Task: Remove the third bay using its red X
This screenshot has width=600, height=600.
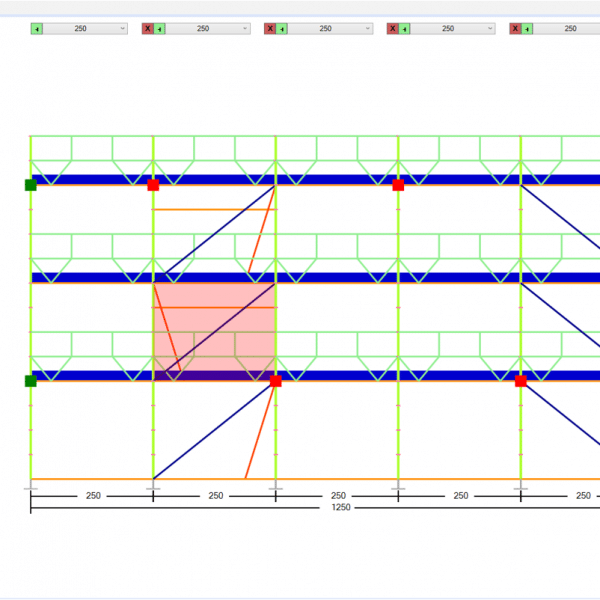Action: coord(270,29)
